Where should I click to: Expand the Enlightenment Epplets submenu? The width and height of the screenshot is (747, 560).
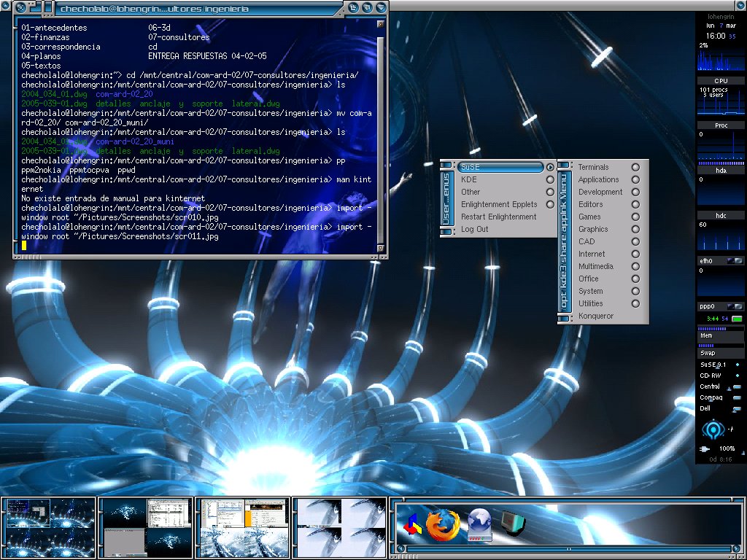[499, 204]
